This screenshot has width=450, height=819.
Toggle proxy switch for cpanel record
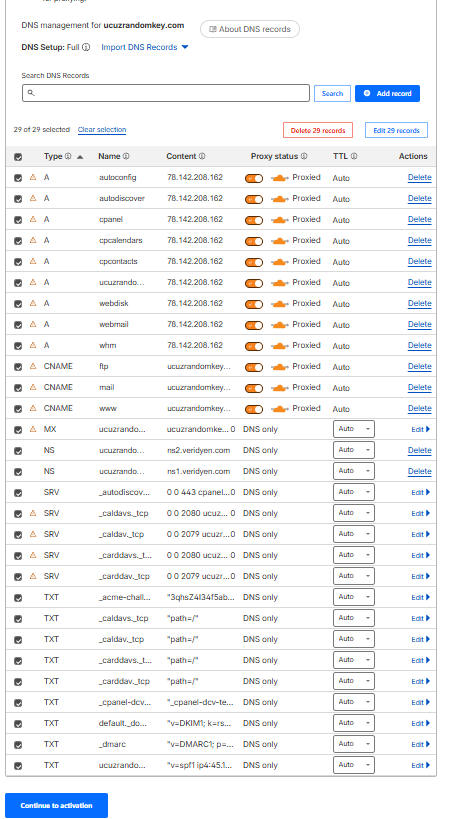coord(254,220)
